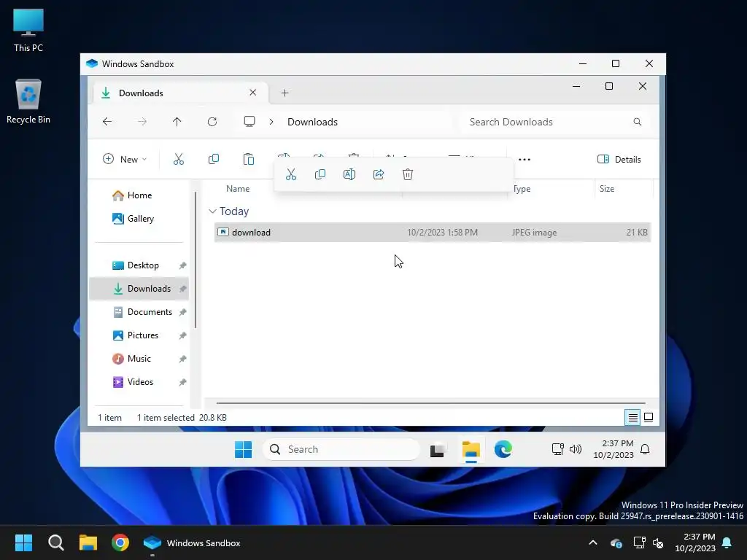This screenshot has width=747, height=560.
Task: Go back with the left arrow
Action: (x=107, y=122)
